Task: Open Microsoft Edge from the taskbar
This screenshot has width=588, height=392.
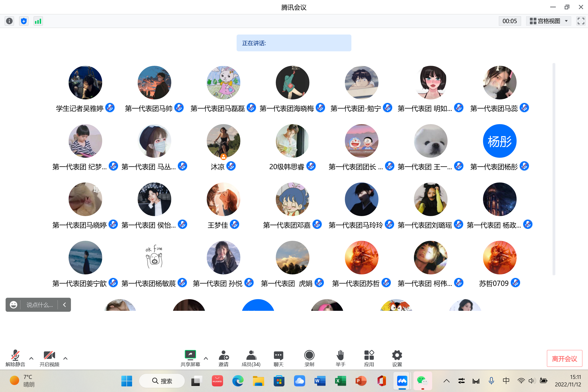Action: pos(238,381)
